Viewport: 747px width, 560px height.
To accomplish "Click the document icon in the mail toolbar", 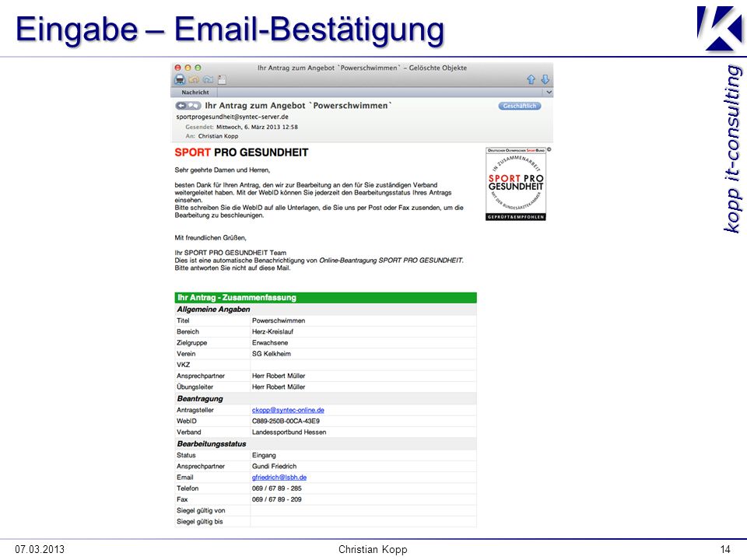I will 222,79.
